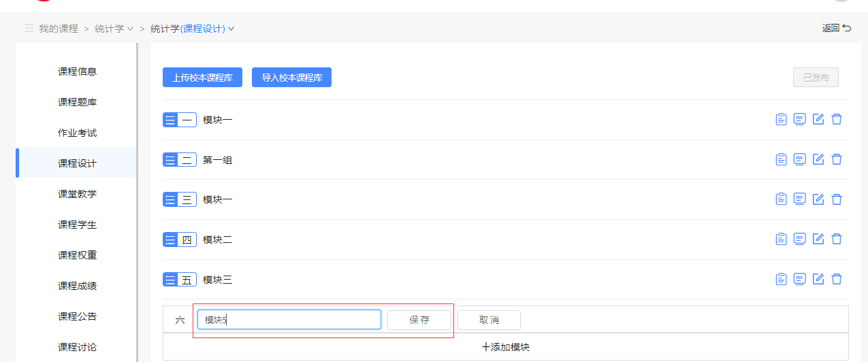This screenshot has width=868, height=362.
Task: Click 返回 to go back
Action: pos(836,28)
